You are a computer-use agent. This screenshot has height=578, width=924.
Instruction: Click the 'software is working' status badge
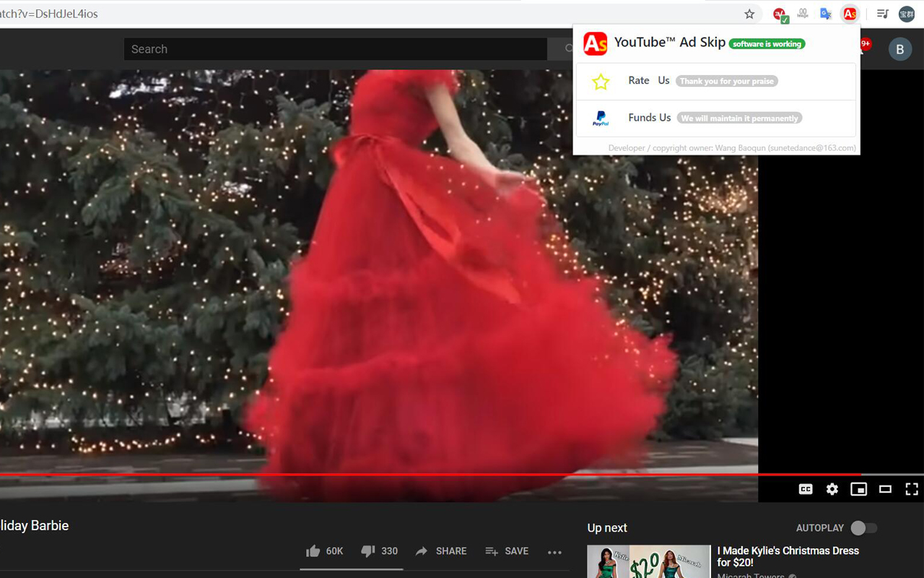pos(767,44)
